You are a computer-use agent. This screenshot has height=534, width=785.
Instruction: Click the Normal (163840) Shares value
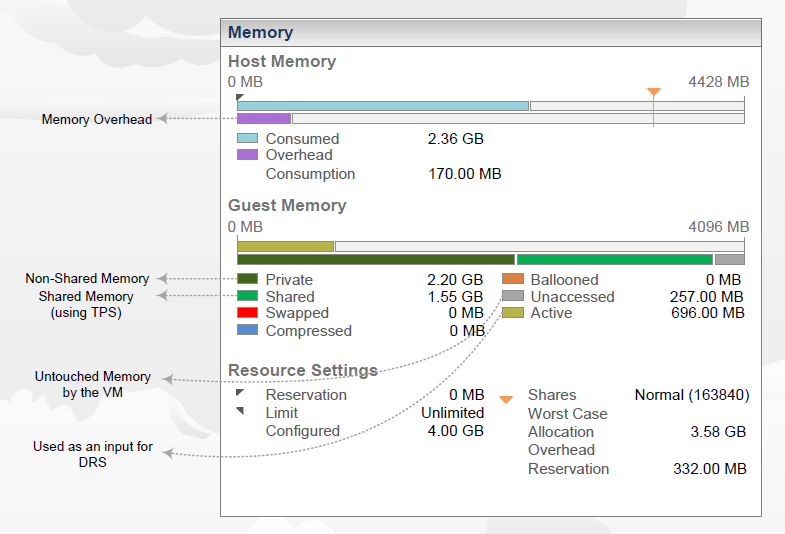(x=691, y=395)
